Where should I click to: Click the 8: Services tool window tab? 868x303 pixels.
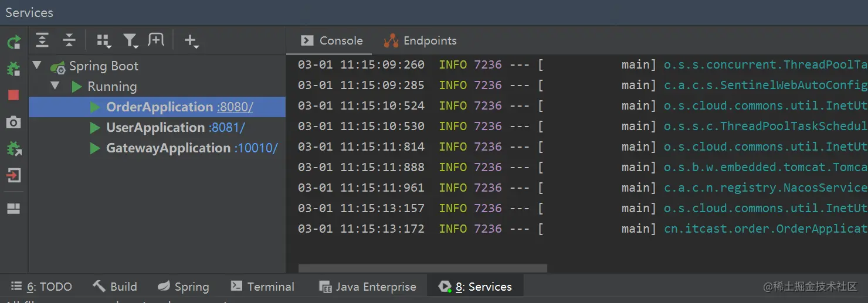click(x=475, y=287)
